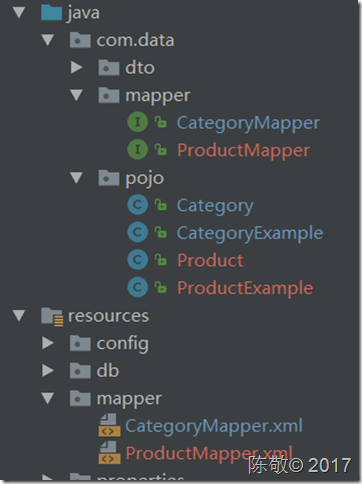Click the green lock icon beside CategoryMapper
362x484 pixels.
pos(160,122)
